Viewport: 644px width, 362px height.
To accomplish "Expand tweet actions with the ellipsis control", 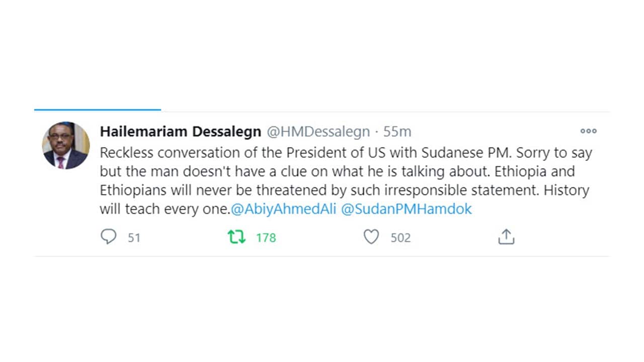I will point(588,131).
